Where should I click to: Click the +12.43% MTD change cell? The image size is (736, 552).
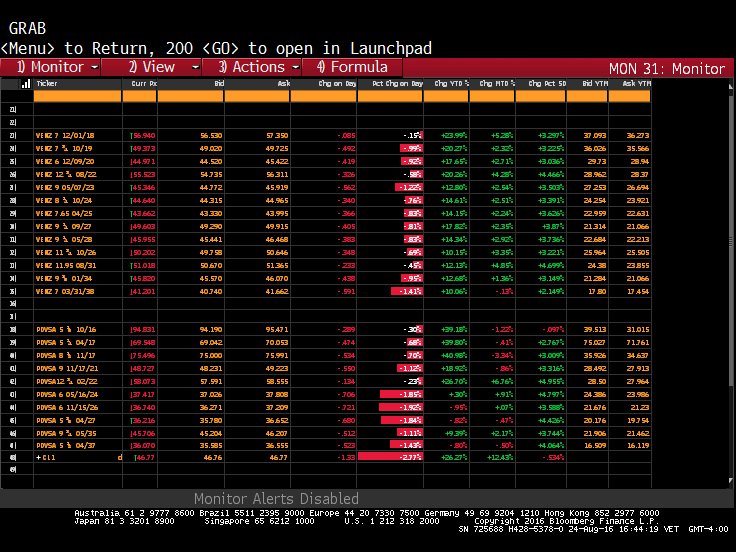coord(500,457)
